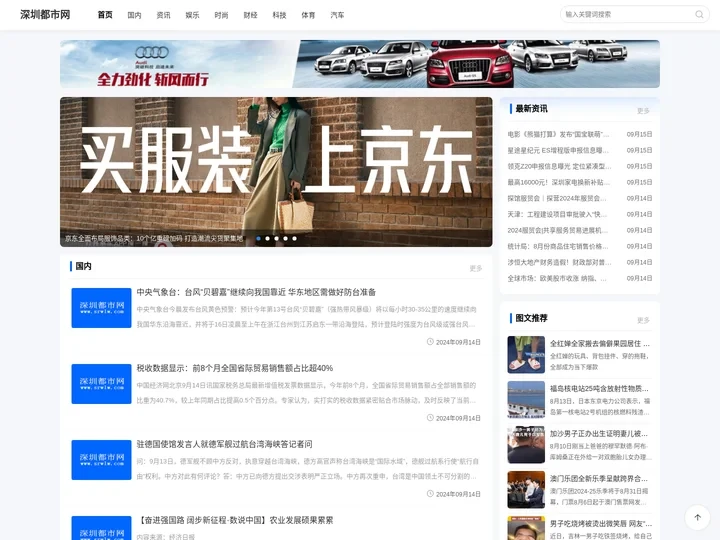The image size is (720, 540).
Task: Open the 汽车 nav item
Action: click(x=338, y=15)
